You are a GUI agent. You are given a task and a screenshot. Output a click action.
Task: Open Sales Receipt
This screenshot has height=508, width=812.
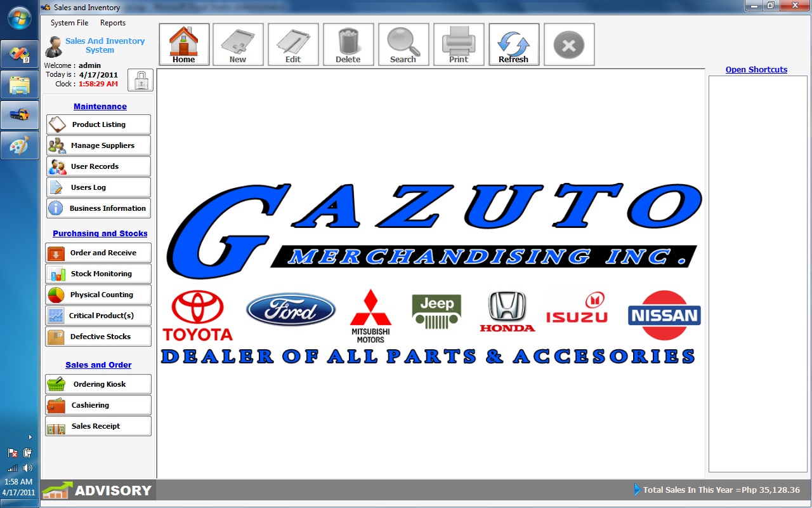coord(98,426)
